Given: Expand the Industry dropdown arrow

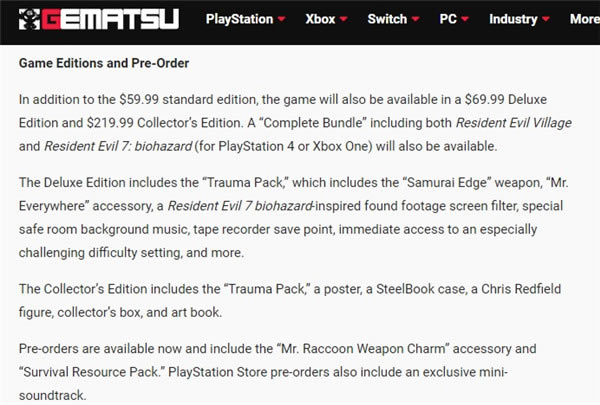Looking at the screenshot, I should (546, 21).
